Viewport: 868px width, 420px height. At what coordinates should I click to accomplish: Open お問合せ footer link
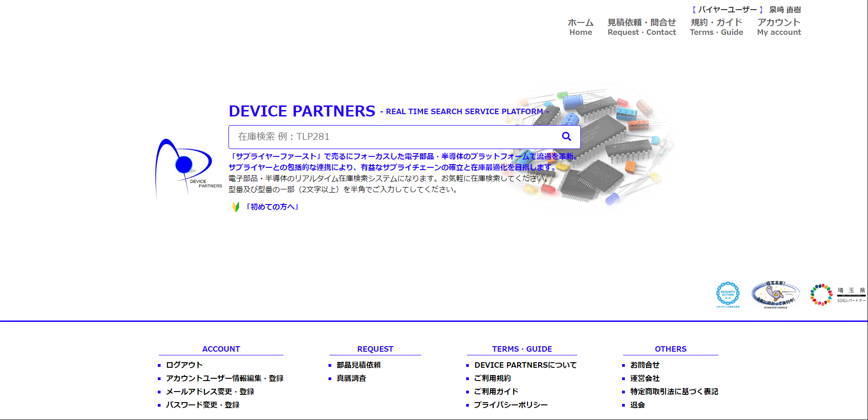(x=645, y=365)
